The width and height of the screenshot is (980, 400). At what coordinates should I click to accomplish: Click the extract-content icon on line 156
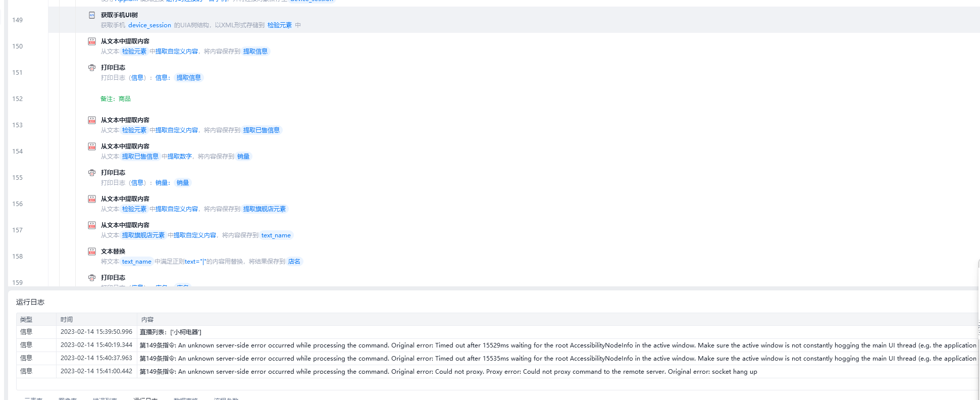click(x=92, y=199)
